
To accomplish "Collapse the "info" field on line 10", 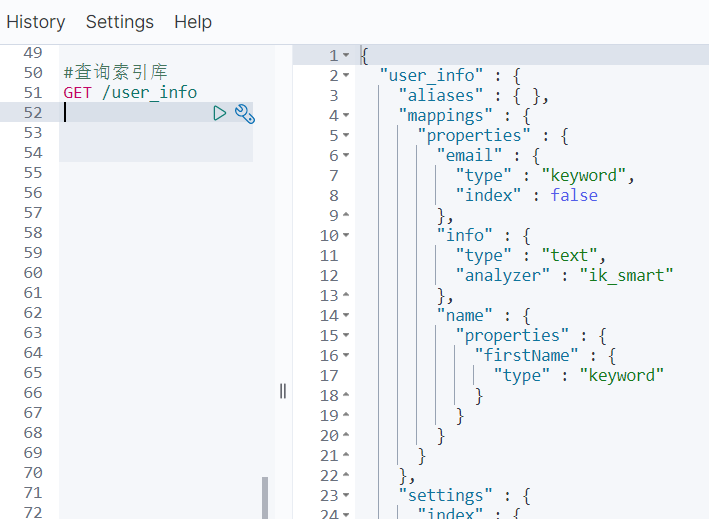I will 346,235.
